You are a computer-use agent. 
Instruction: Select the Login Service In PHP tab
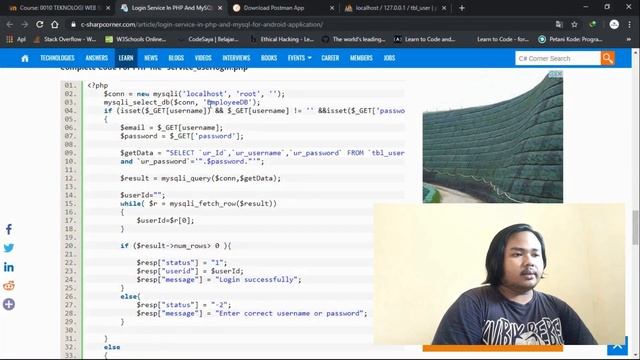(171, 8)
